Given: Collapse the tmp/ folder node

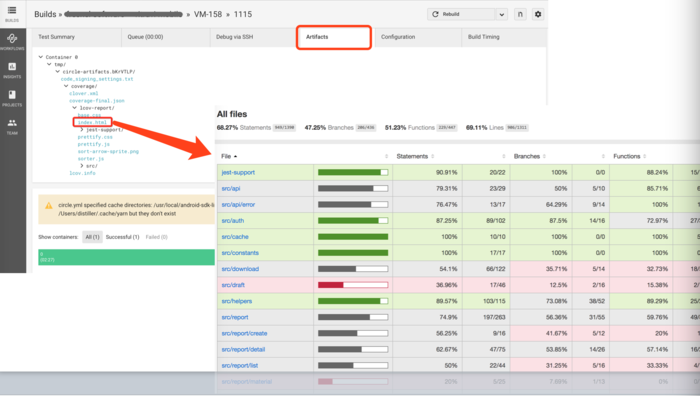Looking at the screenshot, I should [x=49, y=64].
